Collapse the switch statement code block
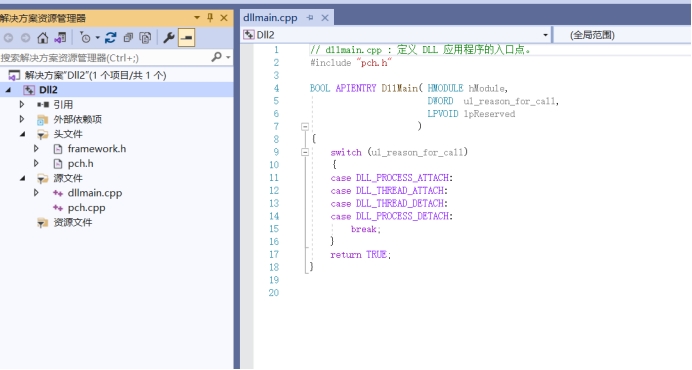The image size is (692, 370). [x=305, y=152]
